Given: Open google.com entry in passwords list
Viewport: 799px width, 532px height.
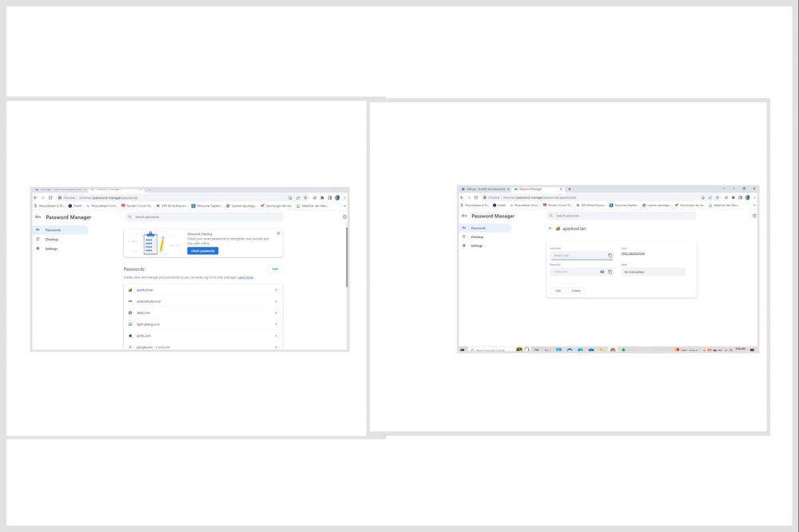Looking at the screenshot, I should pyautogui.click(x=203, y=347).
